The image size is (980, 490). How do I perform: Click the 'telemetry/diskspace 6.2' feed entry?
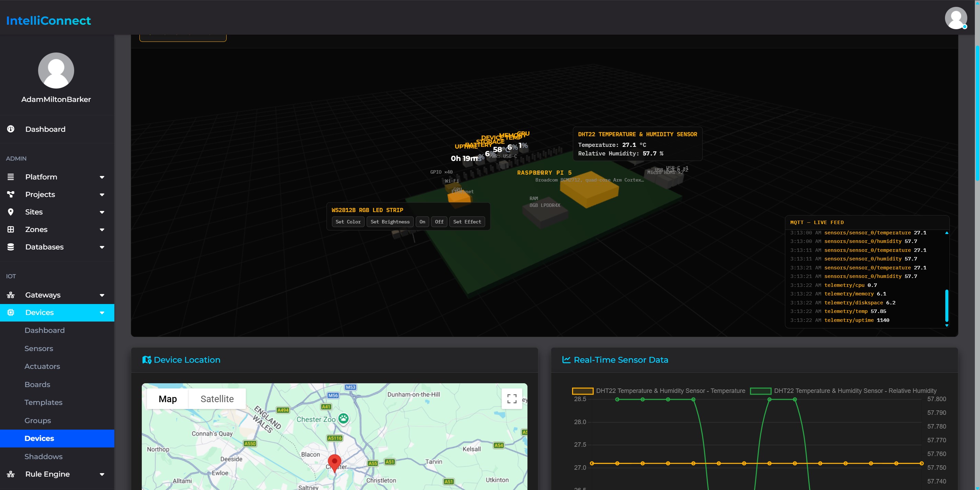click(x=843, y=303)
